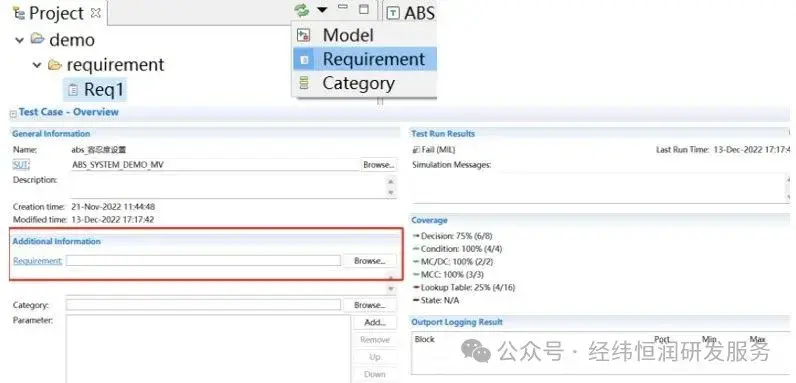This screenshot has height=383, width=796.
Task: Open the black dropdown arrow beside sync
Action: (x=322, y=10)
